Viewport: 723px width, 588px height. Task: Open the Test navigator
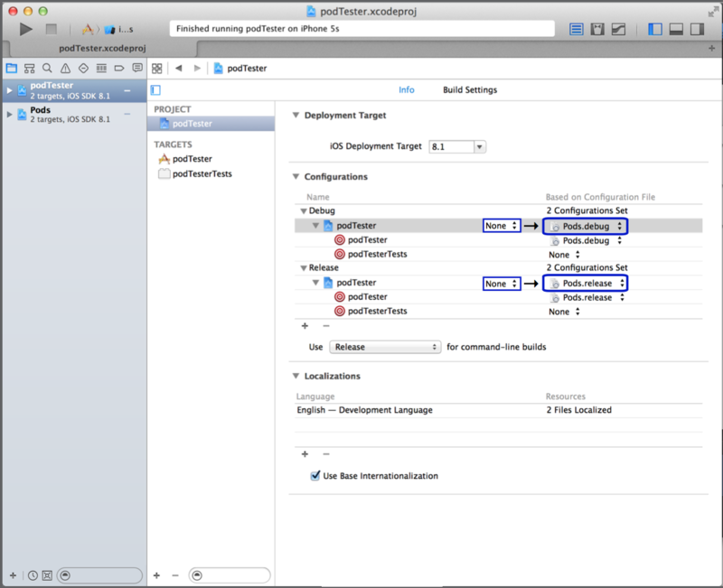(x=83, y=69)
